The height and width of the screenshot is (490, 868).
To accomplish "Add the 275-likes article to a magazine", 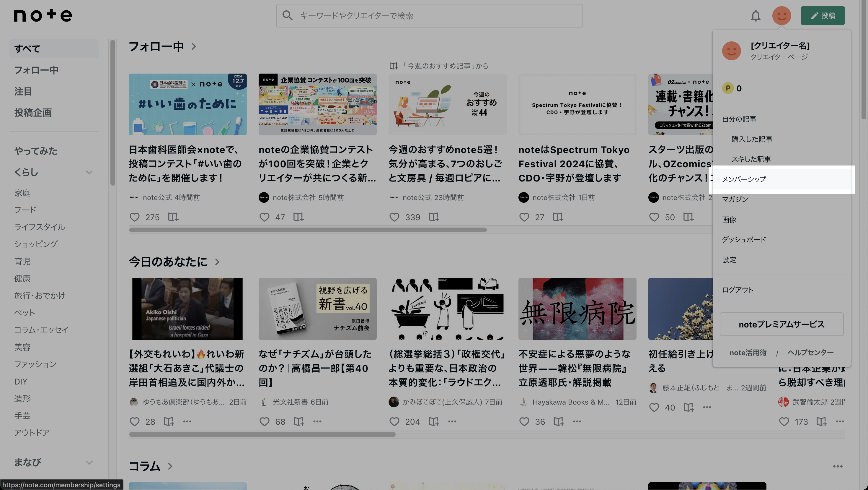I will [x=173, y=217].
